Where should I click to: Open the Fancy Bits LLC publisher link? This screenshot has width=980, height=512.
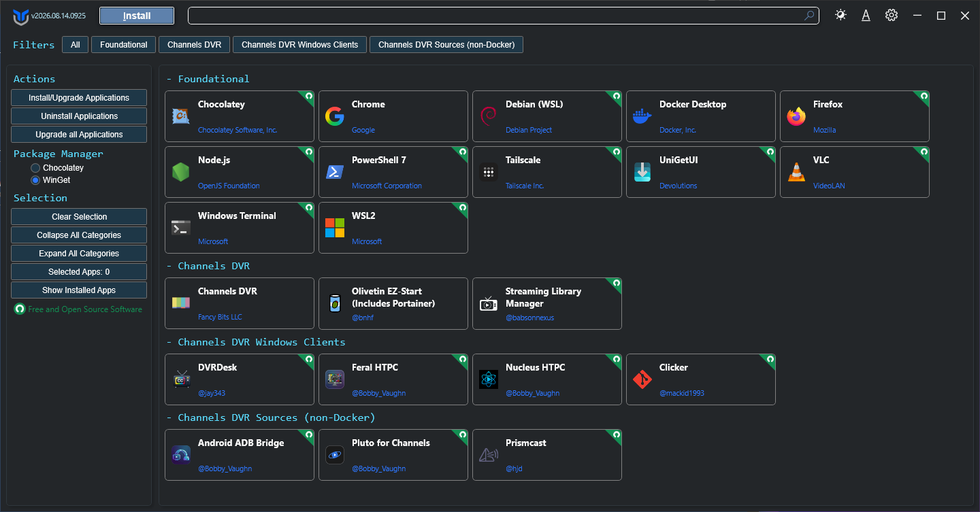(x=220, y=317)
